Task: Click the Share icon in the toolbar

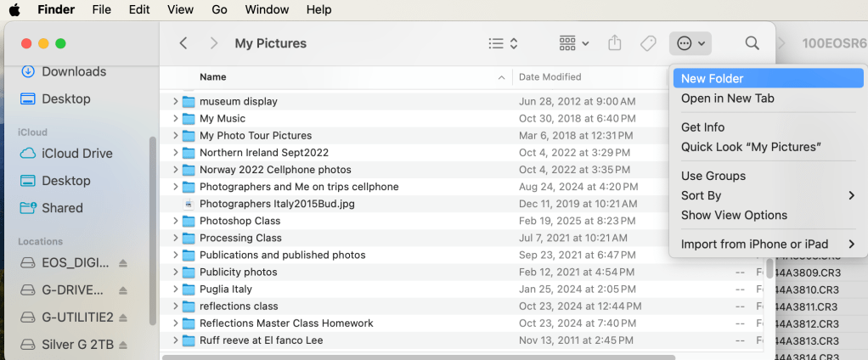Action: [616, 43]
